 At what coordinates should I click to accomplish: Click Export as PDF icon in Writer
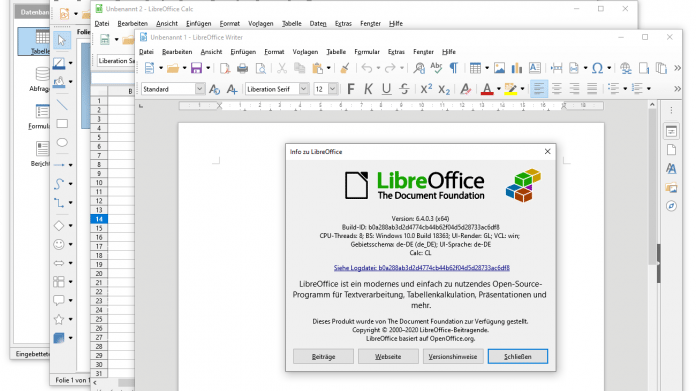pos(225,68)
